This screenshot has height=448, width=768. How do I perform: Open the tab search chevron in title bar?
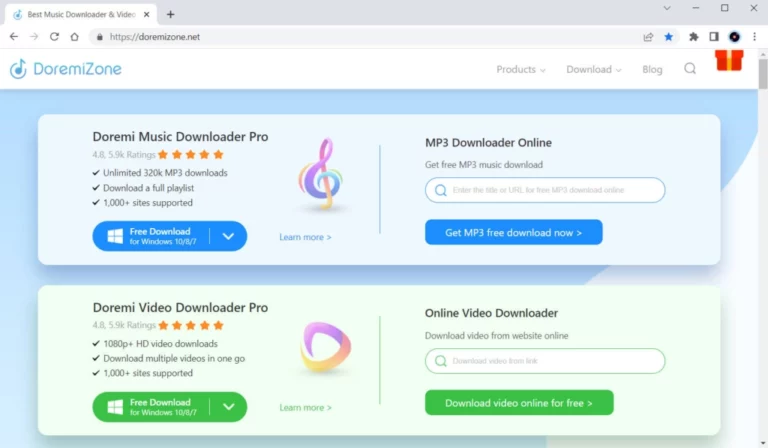pyautogui.click(x=667, y=8)
